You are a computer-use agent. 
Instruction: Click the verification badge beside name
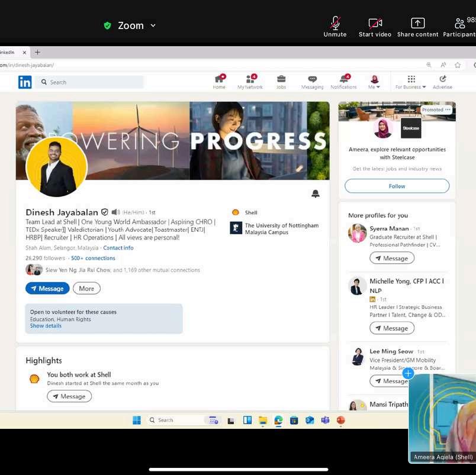click(105, 212)
